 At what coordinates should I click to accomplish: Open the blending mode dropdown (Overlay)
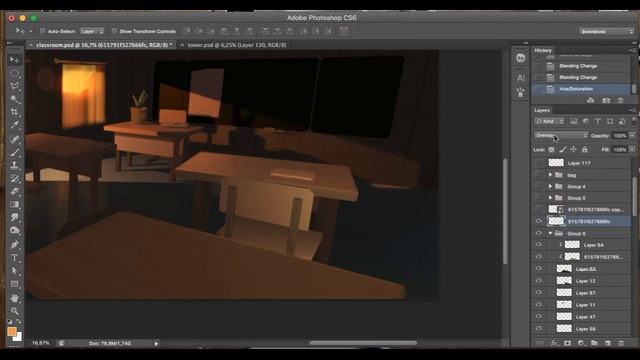tap(561, 135)
